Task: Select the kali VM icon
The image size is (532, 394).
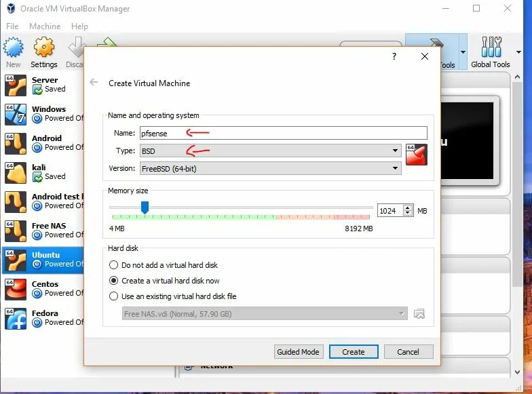Action: [x=16, y=173]
